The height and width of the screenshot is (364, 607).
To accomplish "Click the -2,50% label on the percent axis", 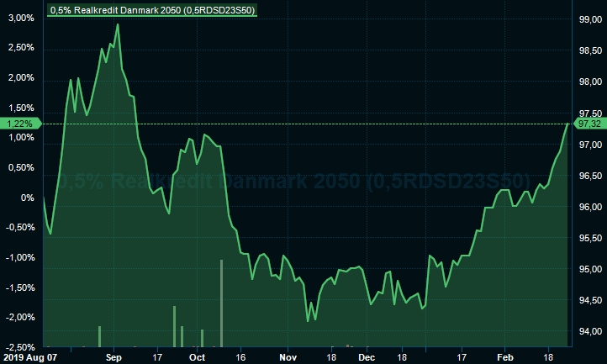I will click(x=18, y=346).
